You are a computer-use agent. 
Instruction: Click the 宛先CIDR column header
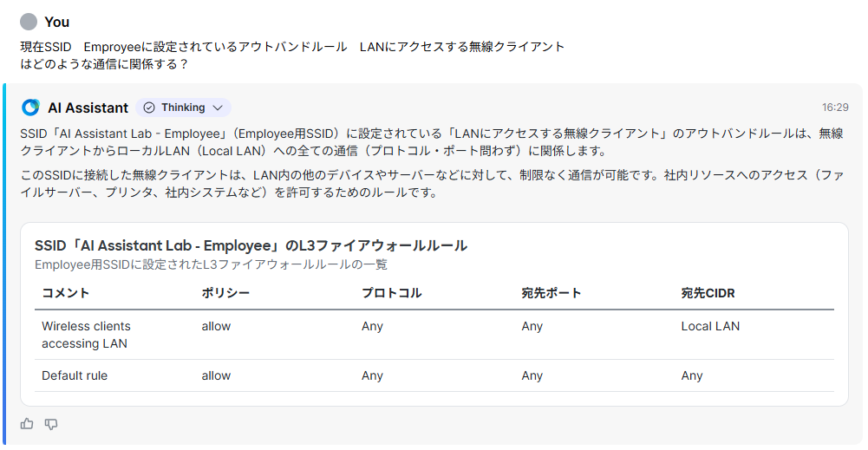tap(708, 293)
